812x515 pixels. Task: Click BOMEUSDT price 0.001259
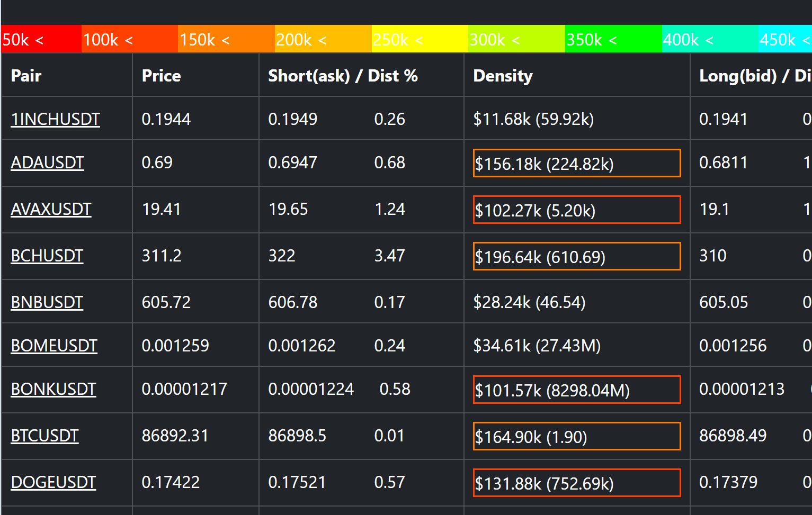[175, 346]
